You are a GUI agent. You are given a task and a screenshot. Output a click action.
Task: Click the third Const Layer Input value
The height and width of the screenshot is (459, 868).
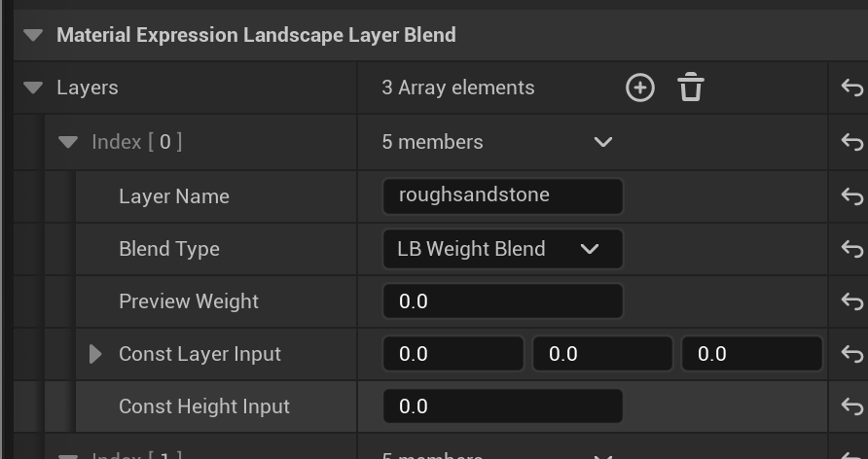pos(751,354)
